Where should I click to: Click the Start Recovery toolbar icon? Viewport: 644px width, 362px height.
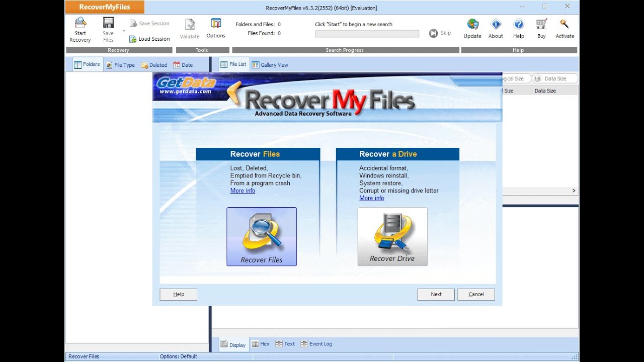click(80, 30)
